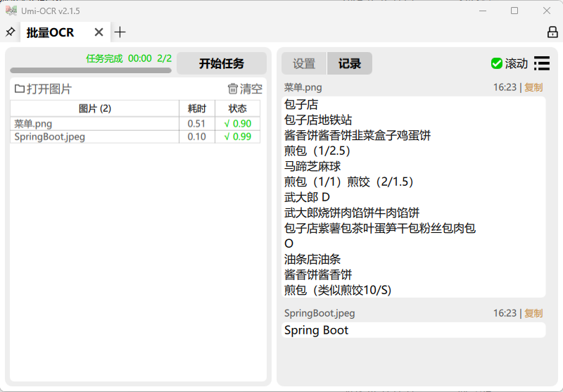Click the 耗时 column header
This screenshot has height=392, width=563.
click(x=197, y=108)
